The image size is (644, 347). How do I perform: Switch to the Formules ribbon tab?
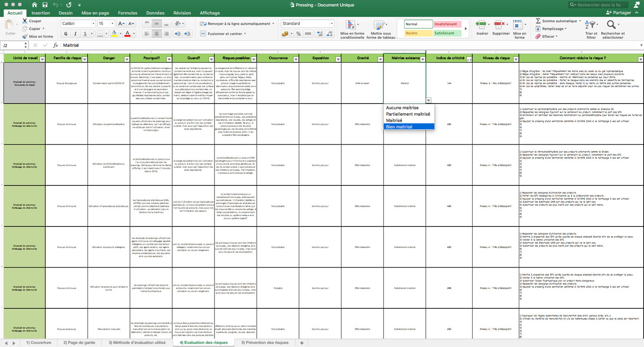coord(128,13)
